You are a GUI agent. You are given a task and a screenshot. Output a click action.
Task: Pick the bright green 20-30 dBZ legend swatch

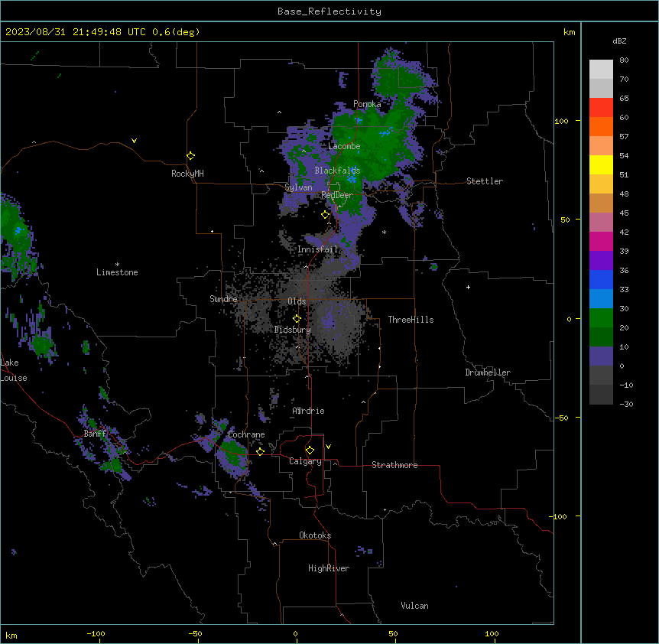click(601, 318)
